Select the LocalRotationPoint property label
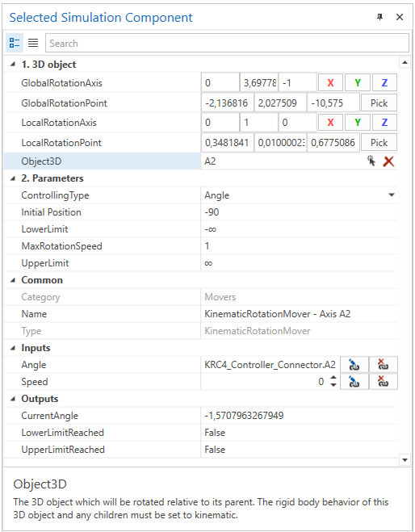This screenshot has width=415, height=532. tap(61, 143)
